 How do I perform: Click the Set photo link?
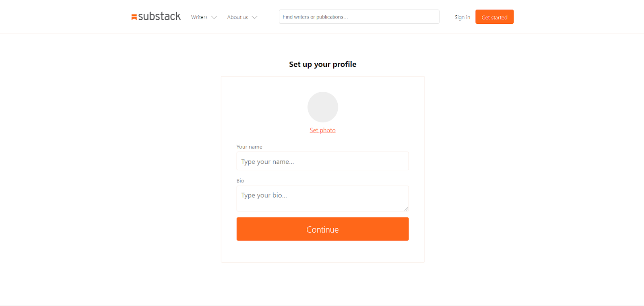(x=322, y=130)
